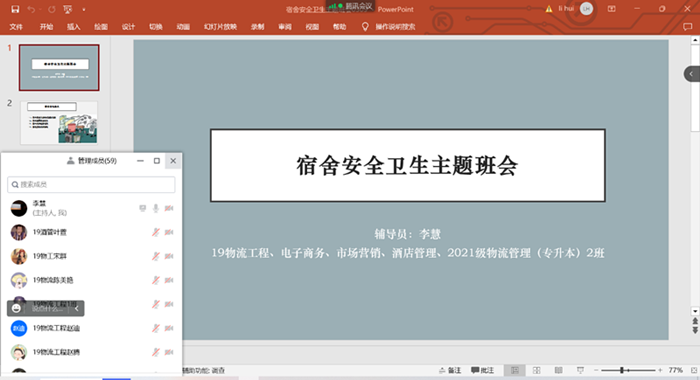Toggle the 批注 comments button in status bar
Viewport: 700px width, 380px height.
[x=483, y=370]
